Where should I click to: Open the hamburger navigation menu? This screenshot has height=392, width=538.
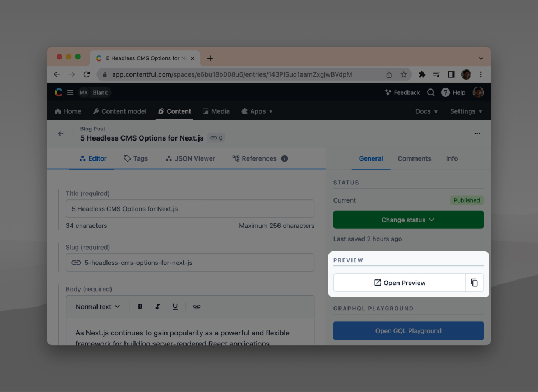(x=70, y=92)
